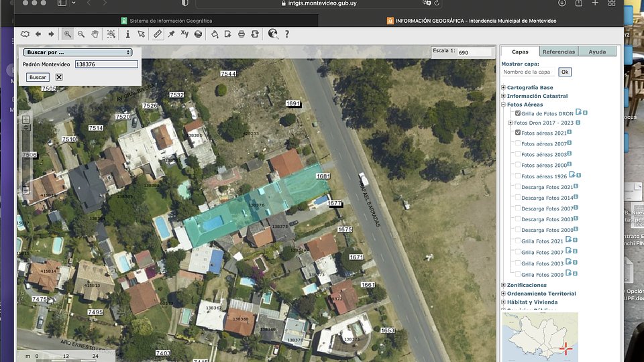Collapse the Fotos Aéreas group

pyautogui.click(x=504, y=105)
